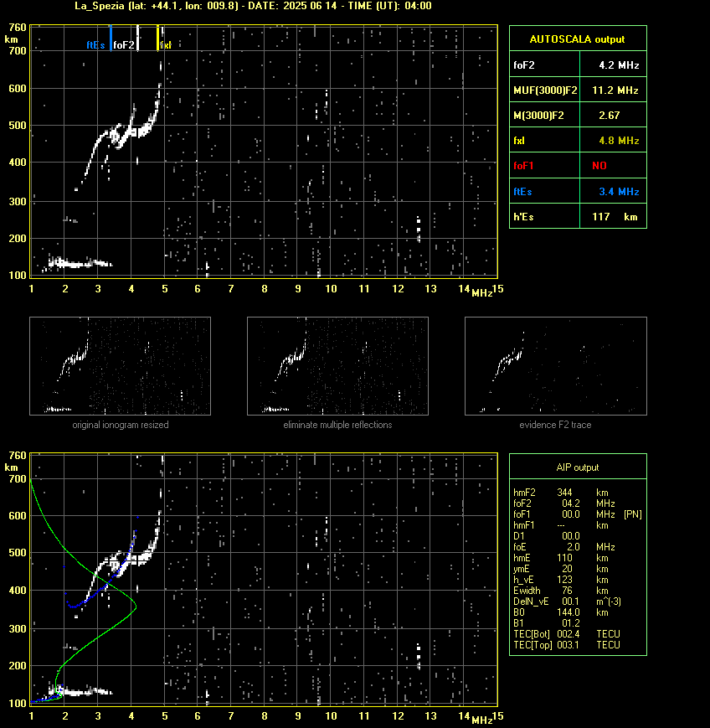Screen dimensions: 710x728
Task: Click the M(3000)F2 value '2.67'
Action: 609,115
